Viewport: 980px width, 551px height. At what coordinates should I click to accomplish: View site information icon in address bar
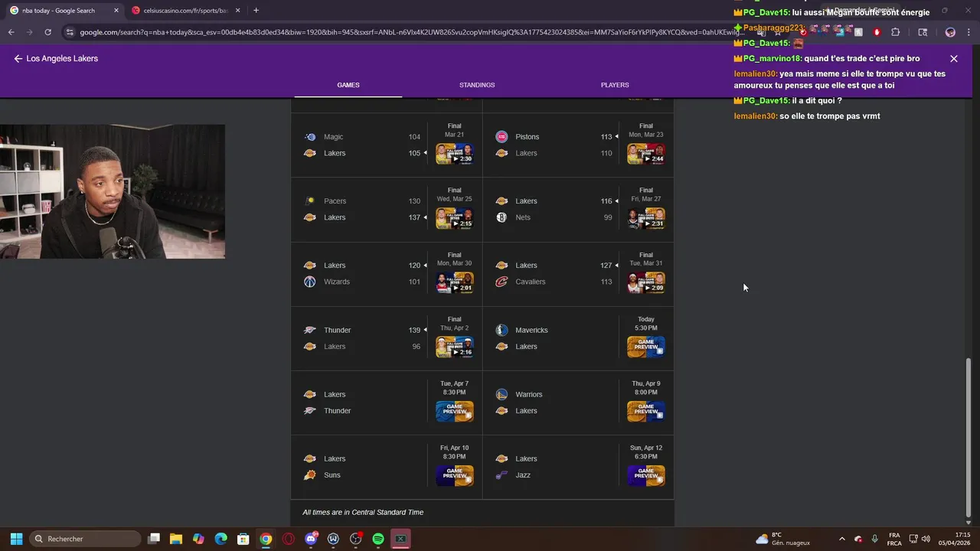tap(70, 32)
